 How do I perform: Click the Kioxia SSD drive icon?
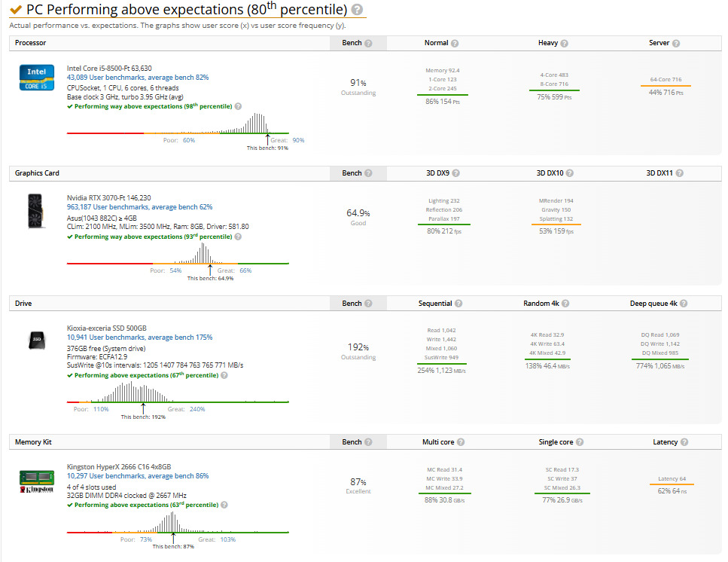point(36,339)
